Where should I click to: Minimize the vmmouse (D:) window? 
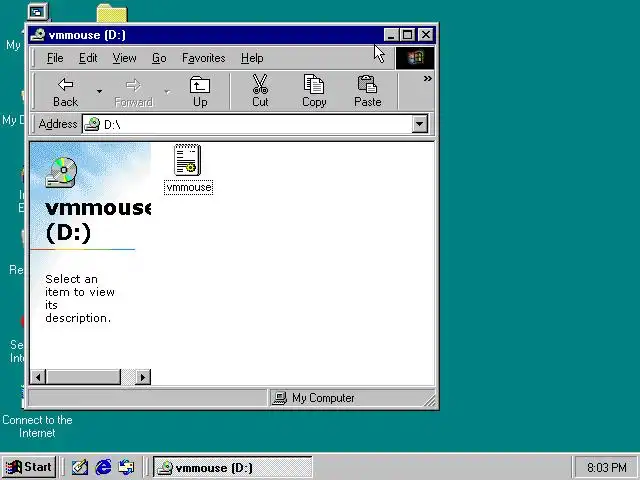click(391, 35)
